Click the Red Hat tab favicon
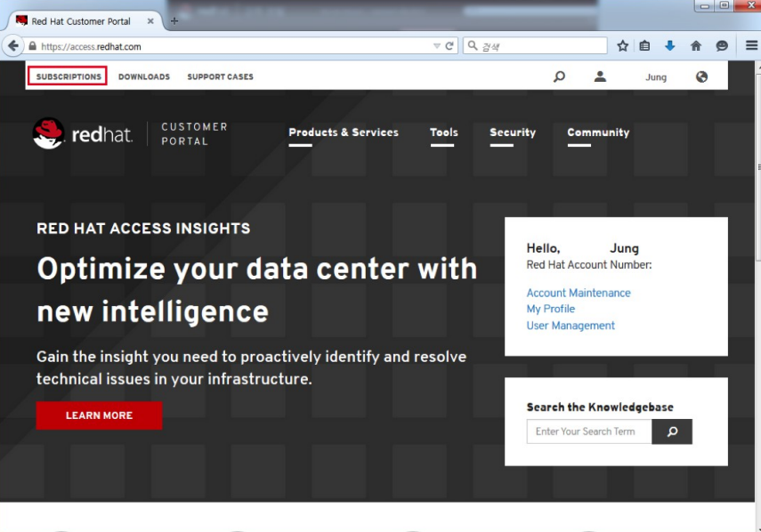 click(x=21, y=20)
